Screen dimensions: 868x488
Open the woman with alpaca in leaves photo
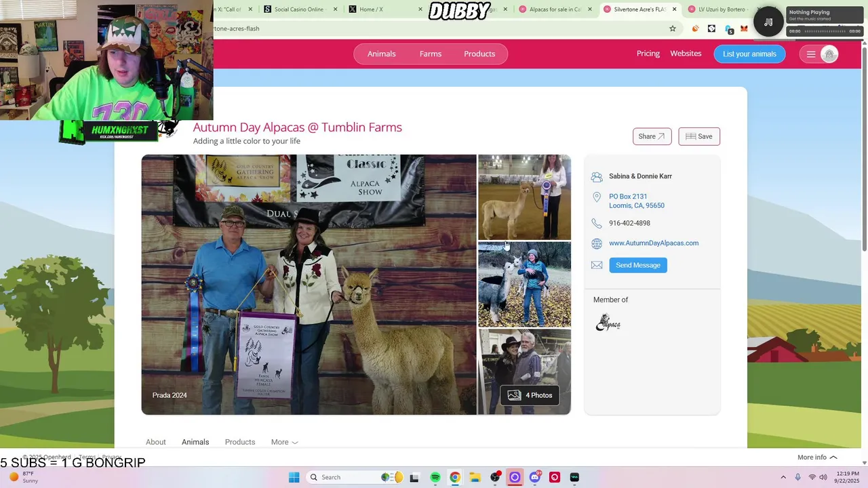[524, 285]
